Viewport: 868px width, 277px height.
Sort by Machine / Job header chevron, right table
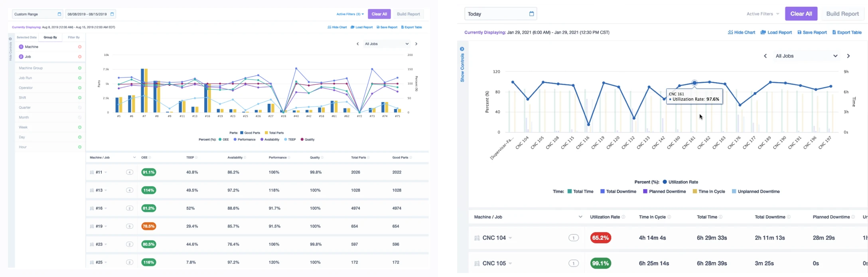pos(580,217)
